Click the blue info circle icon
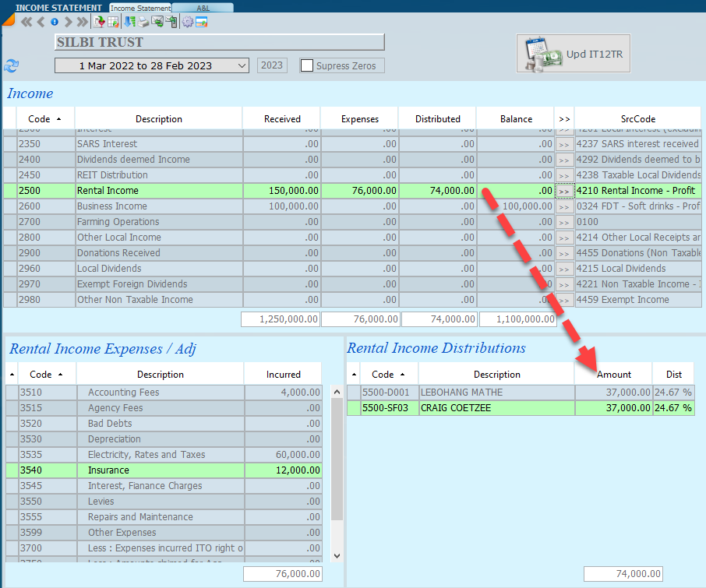706x588 pixels. 55,22
